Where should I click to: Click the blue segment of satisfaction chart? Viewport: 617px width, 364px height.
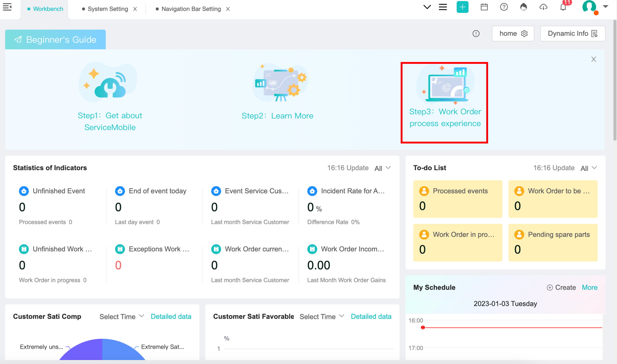pos(119,351)
